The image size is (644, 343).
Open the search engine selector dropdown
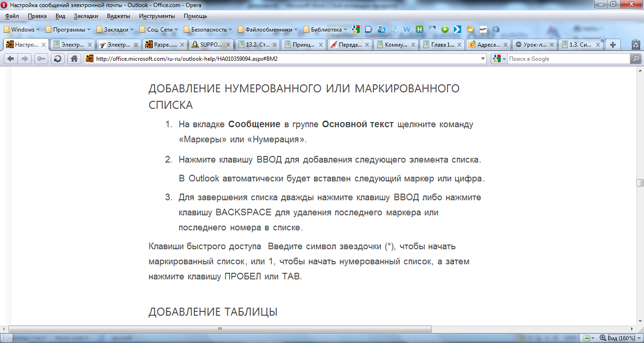point(504,59)
